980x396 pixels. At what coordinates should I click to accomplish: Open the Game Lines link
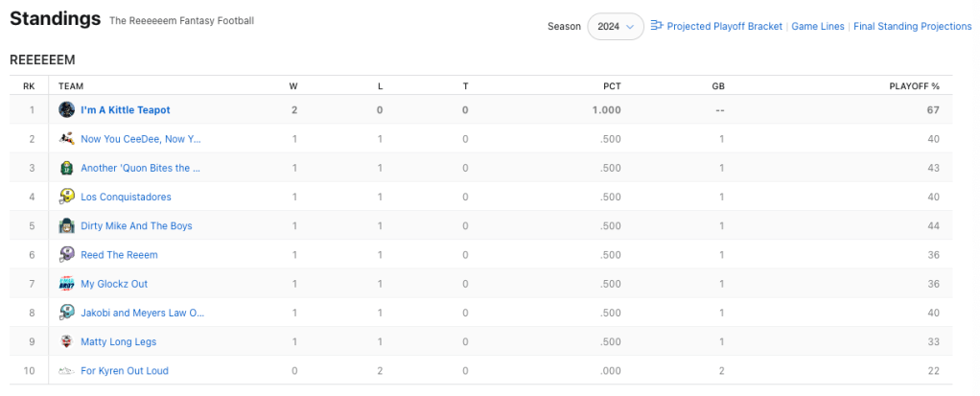tap(818, 27)
